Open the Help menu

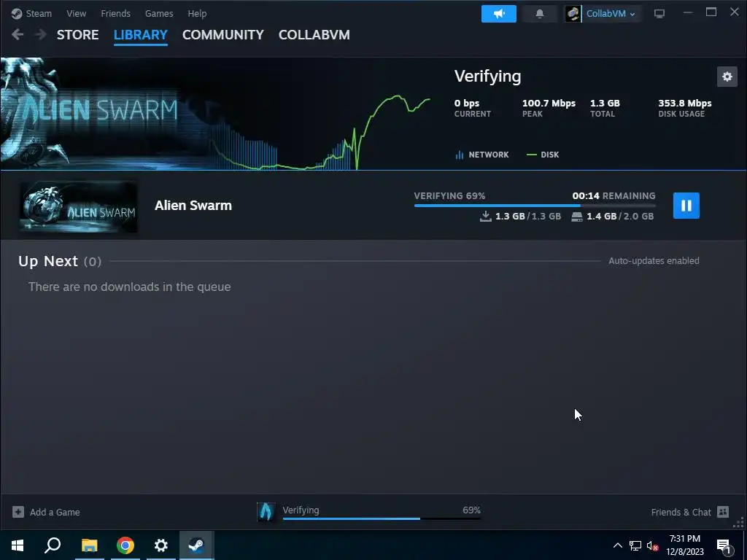click(197, 13)
